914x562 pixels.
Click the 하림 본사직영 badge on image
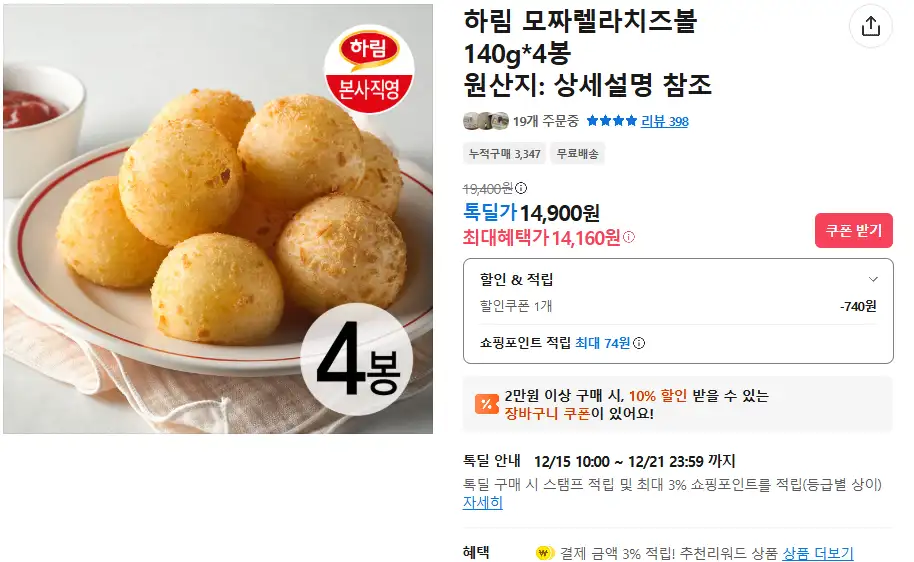click(369, 69)
